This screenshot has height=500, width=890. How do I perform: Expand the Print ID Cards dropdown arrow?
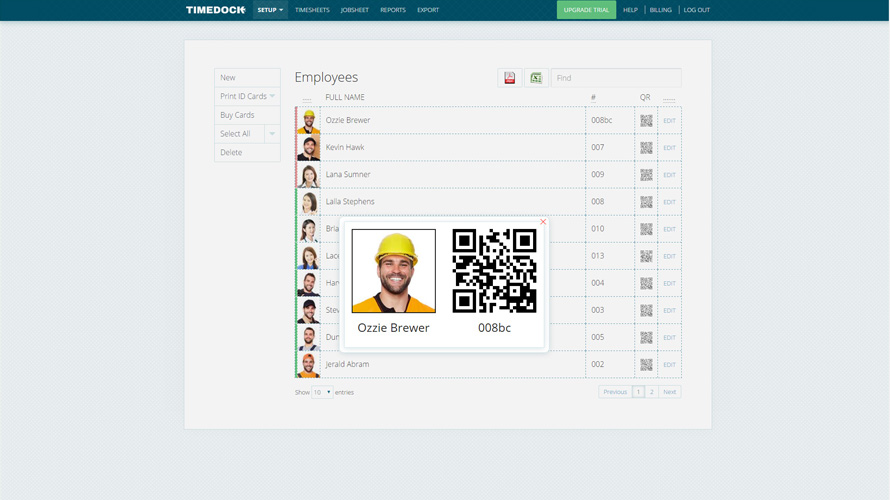click(x=272, y=96)
